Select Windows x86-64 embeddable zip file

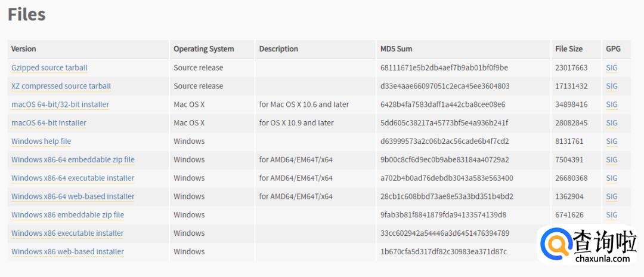tap(73, 160)
